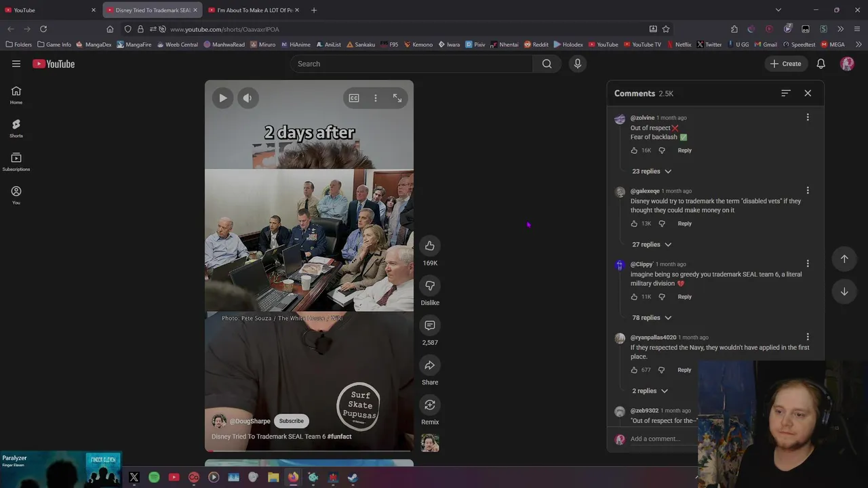Open the account avatar menu
868x488 pixels.
point(847,64)
